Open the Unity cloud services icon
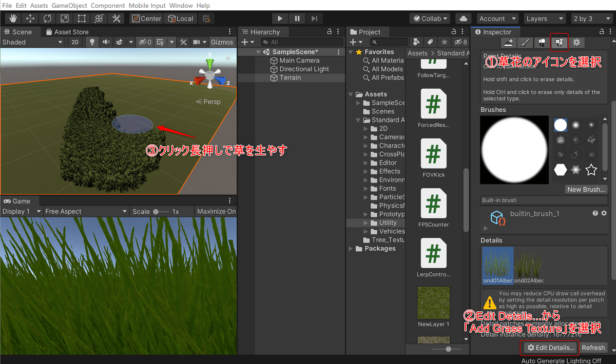 (x=464, y=18)
